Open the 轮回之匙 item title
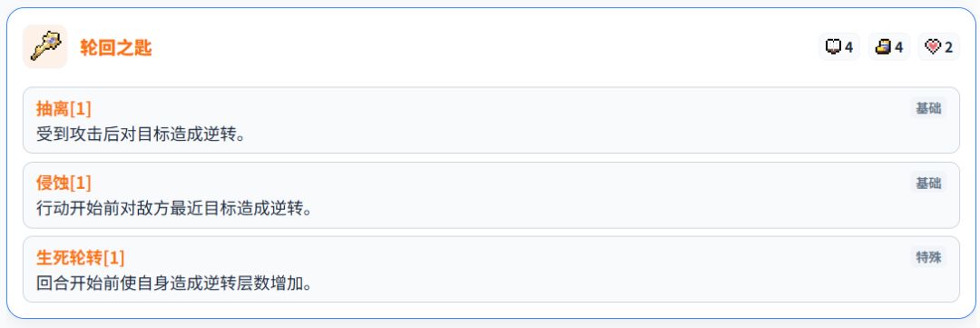Screen dimensions: 980x328 pyautogui.click(x=115, y=47)
